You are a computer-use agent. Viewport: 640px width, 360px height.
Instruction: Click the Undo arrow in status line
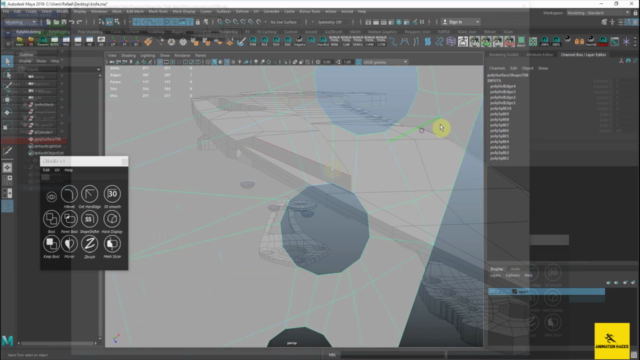point(72,22)
